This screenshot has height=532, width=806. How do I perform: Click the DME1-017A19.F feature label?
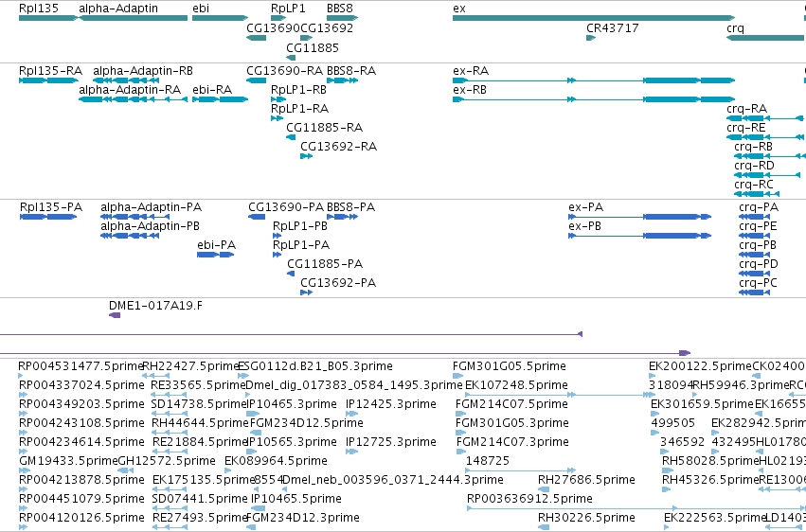(x=155, y=306)
